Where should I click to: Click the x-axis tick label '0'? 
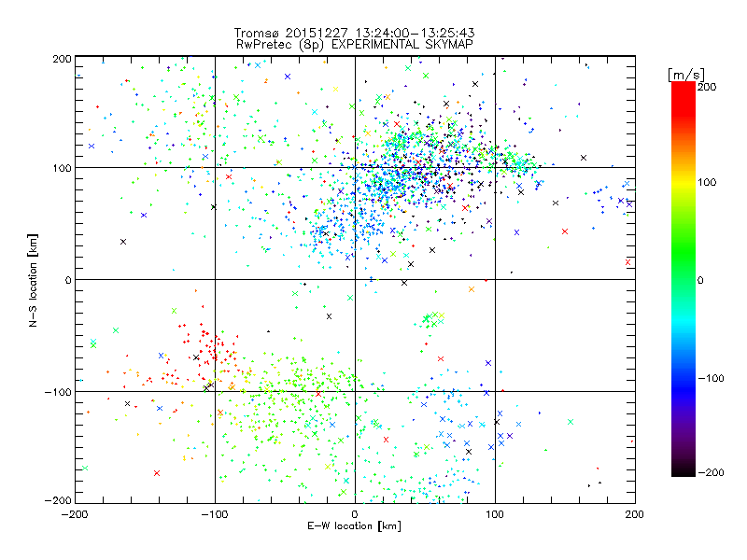pyautogui.click(x=355, y=514)
